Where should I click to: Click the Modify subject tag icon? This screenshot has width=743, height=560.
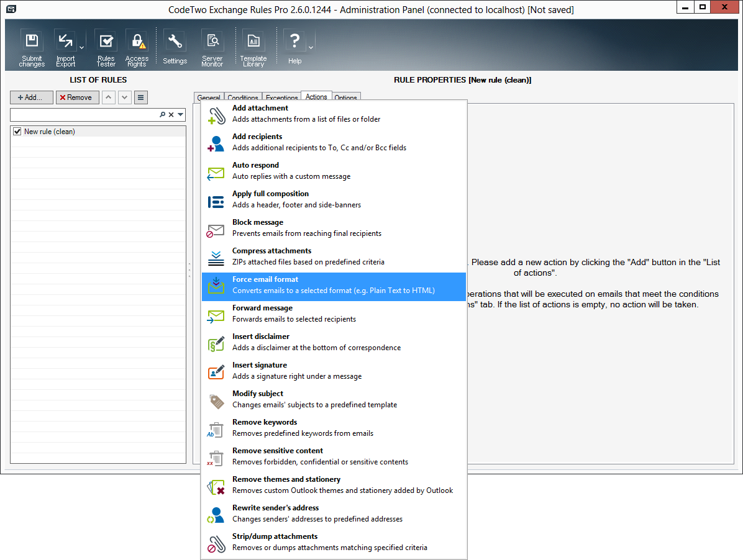[216, 402]
